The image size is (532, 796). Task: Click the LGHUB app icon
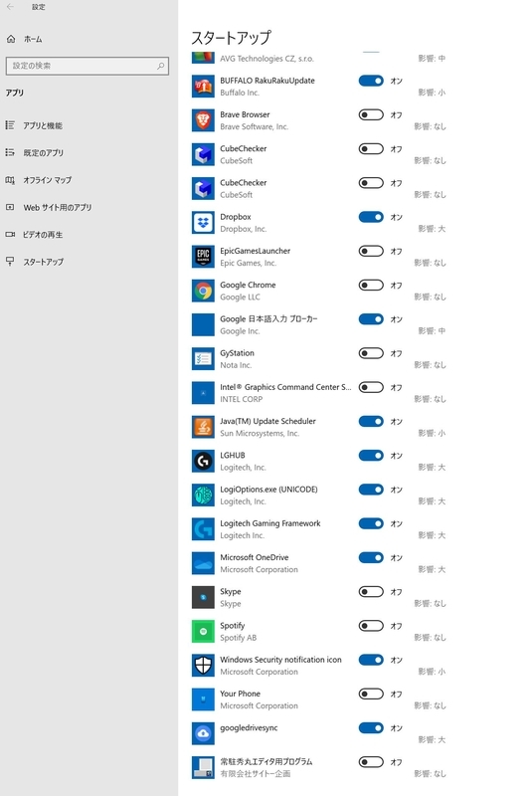point(203,461)
